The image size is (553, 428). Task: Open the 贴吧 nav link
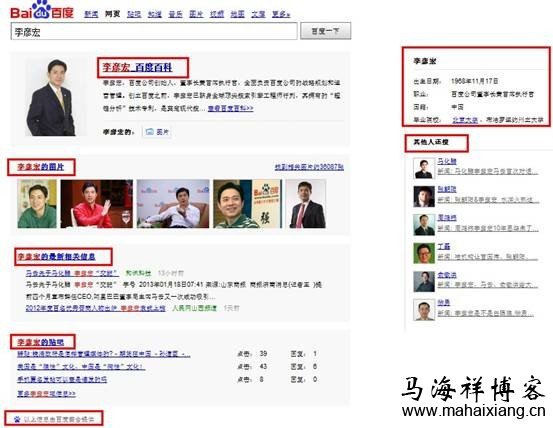[x=134, y=14]
